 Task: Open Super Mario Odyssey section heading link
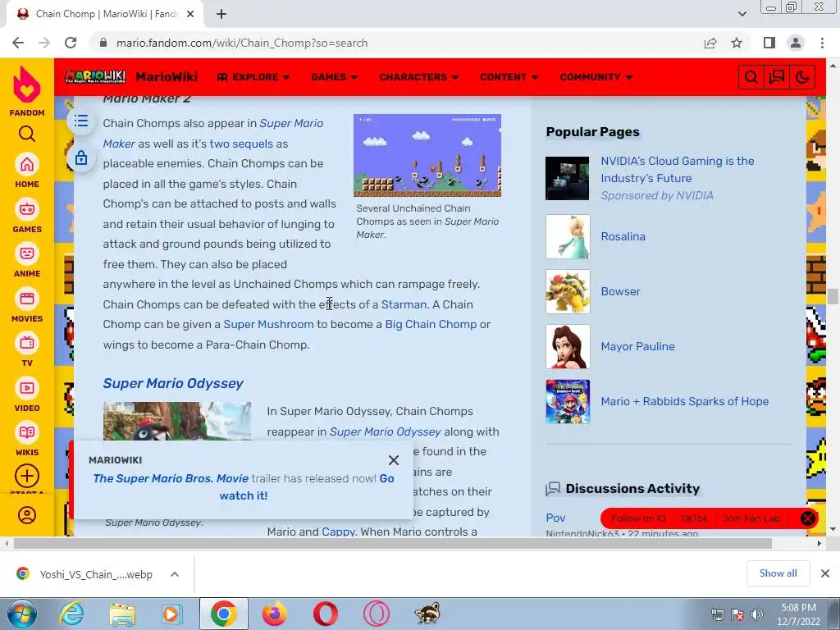[x=173, y=383]
